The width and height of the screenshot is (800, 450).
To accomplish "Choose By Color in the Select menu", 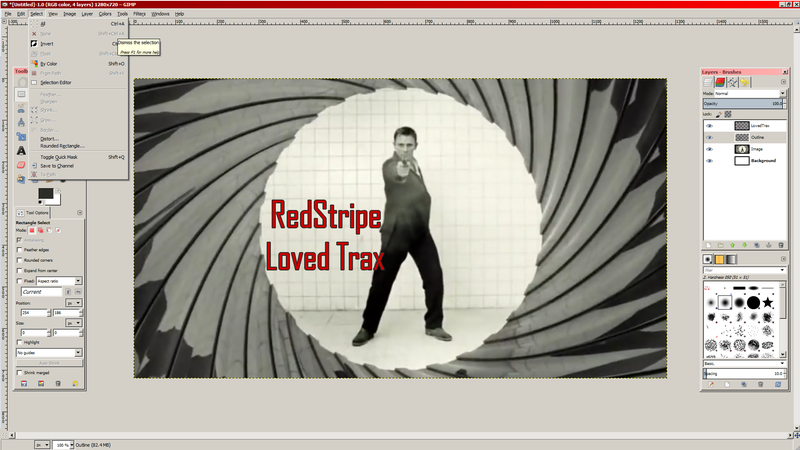I will (x=49, y=64).
